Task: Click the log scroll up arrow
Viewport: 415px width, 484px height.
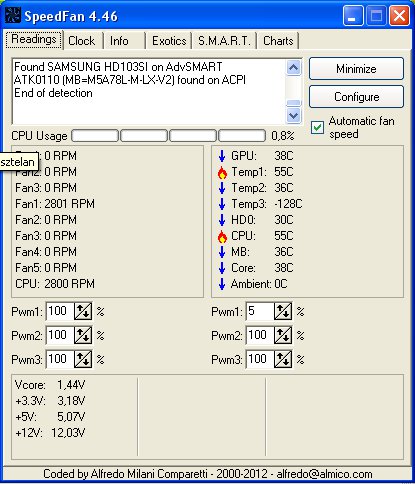Action: coord(293,68)
